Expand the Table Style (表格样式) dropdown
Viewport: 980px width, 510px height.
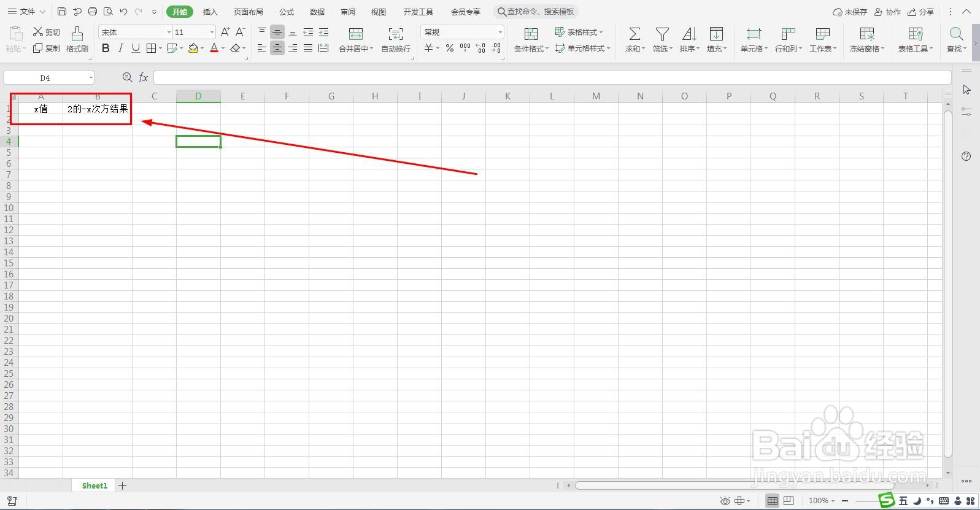click(x=601, y=32)
